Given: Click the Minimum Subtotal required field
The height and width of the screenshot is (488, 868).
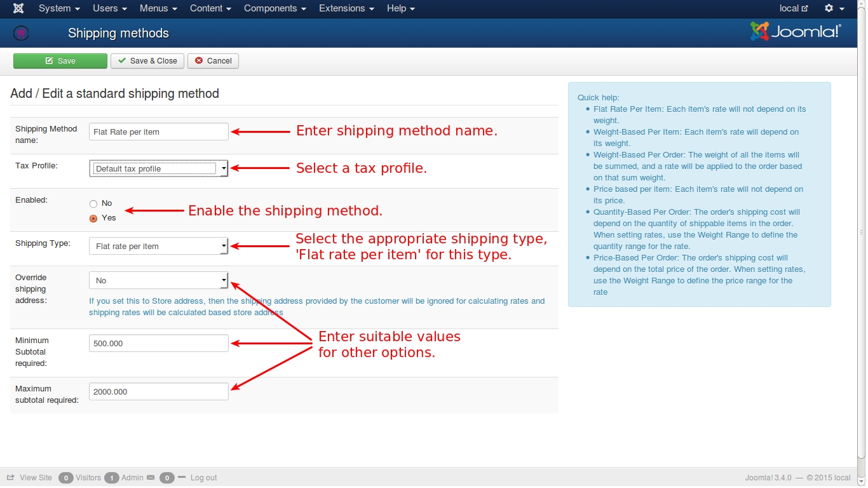Looking at the screenshot, I should 158,343.
